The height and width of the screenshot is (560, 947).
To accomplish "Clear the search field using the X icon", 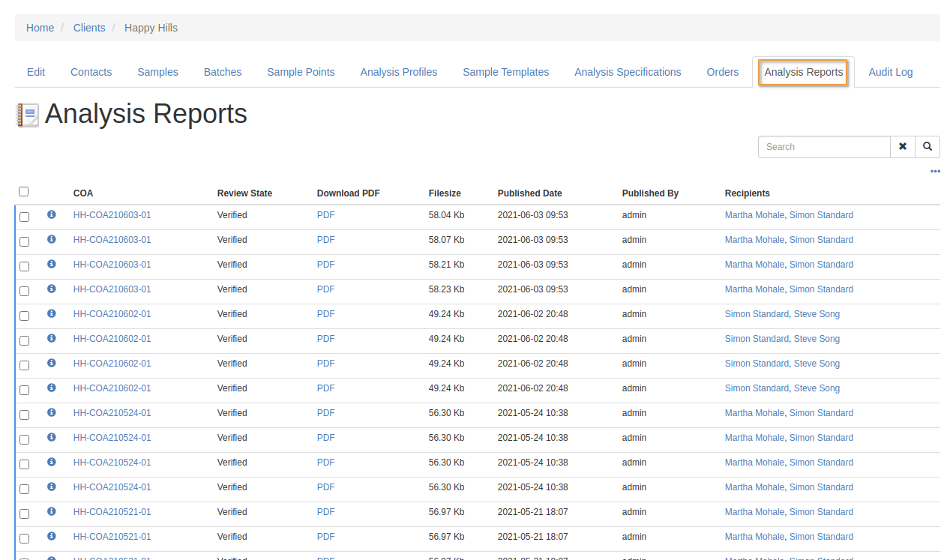I will [903, 146].
